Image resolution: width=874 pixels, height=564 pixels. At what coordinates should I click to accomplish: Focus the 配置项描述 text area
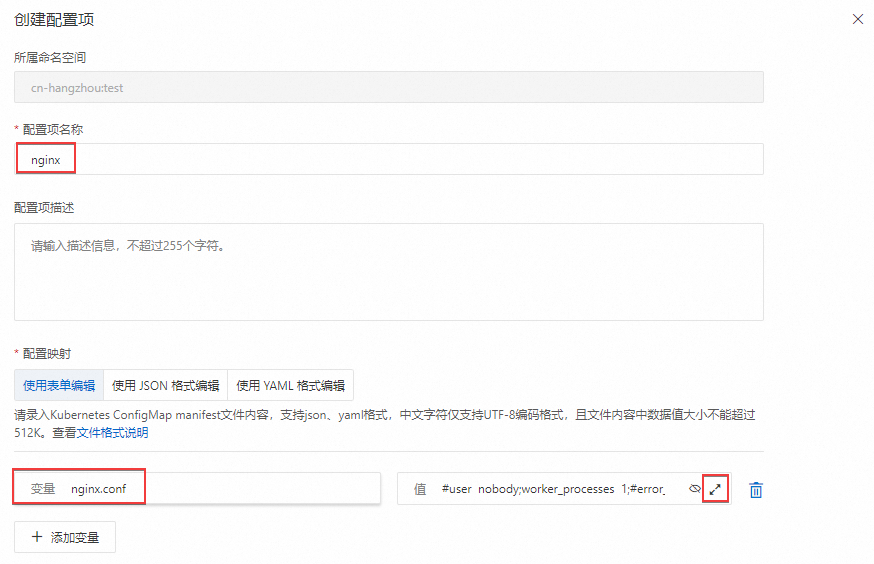[x=389, y=272]
